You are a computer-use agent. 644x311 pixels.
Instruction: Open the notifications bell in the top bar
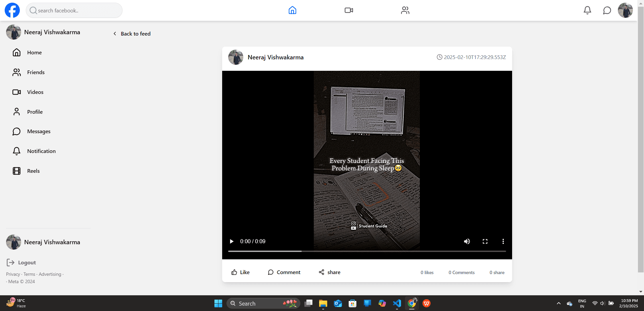pyautogui.click(x=587, y=10)
